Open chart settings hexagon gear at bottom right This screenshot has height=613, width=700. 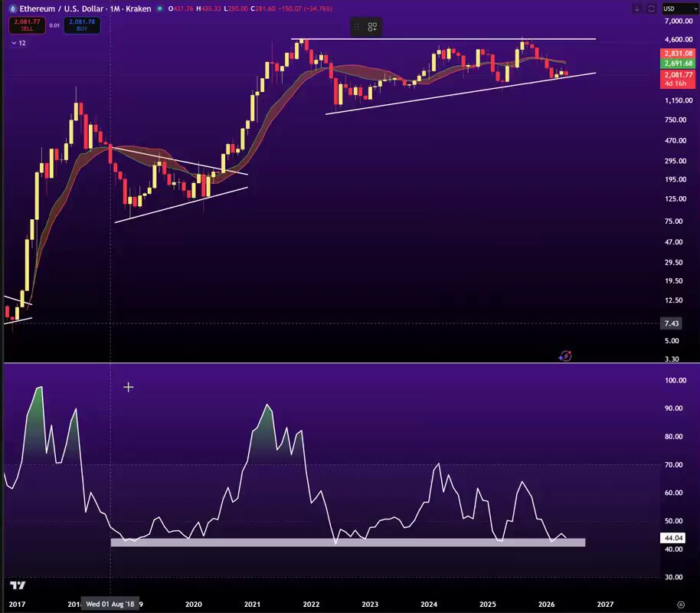[x=680, y=605]
